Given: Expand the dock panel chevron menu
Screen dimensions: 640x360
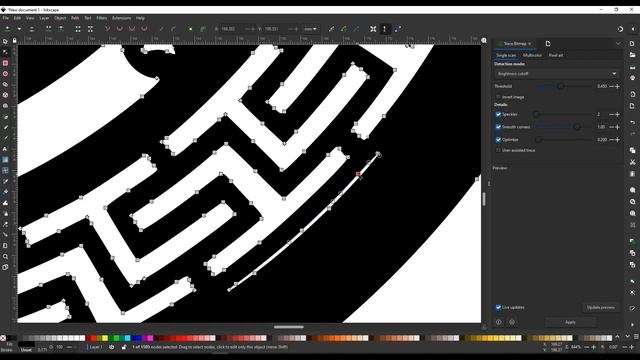Looking at the screenshot, I should pyautogui.click(x=618, y=43).
